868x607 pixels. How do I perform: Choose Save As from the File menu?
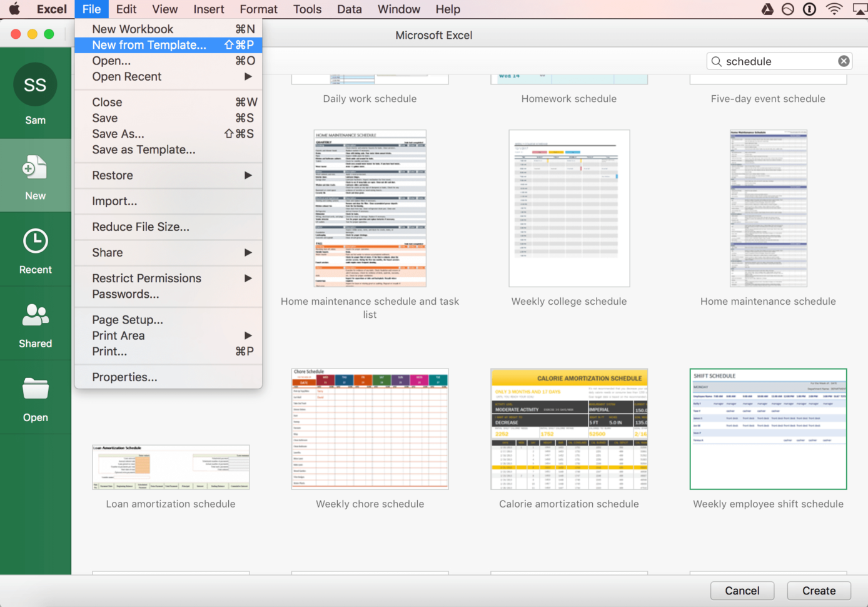pyautogui.click(x=118, y=133)
